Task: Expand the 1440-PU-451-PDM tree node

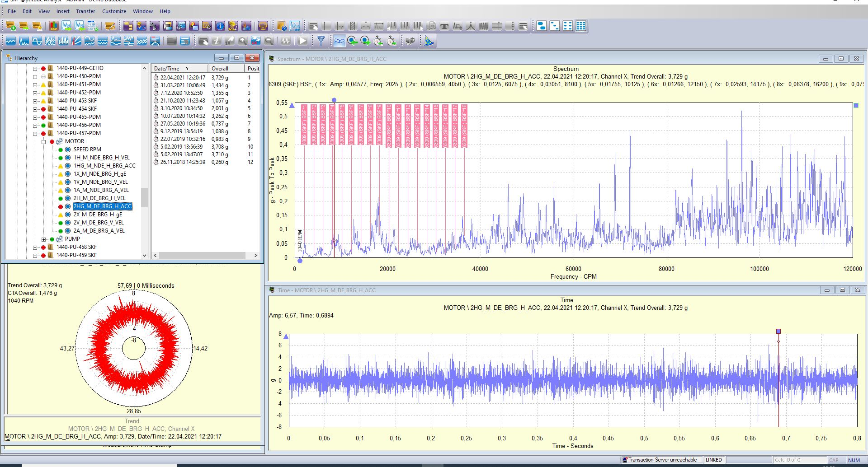Action: [35, 85]
